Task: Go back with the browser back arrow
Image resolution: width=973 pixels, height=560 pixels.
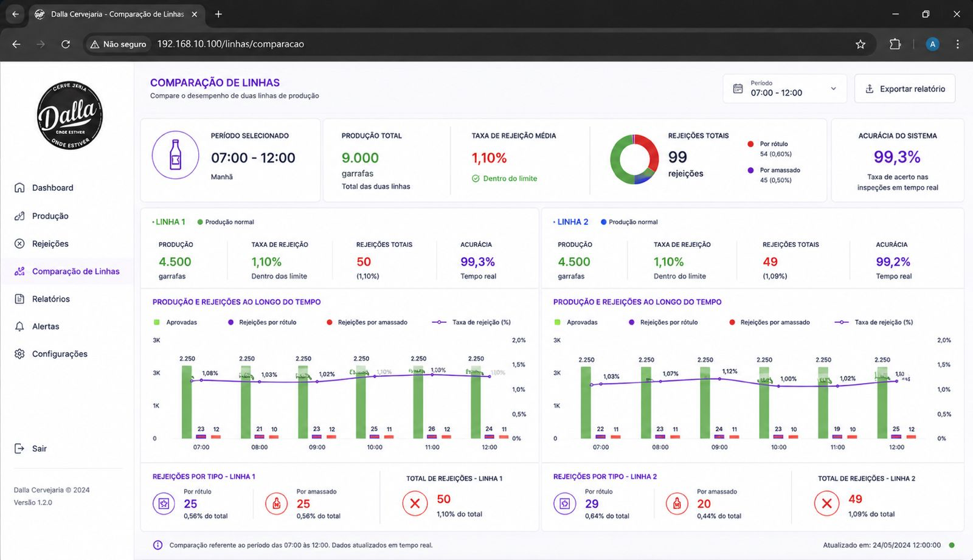Action: point(16,44)
